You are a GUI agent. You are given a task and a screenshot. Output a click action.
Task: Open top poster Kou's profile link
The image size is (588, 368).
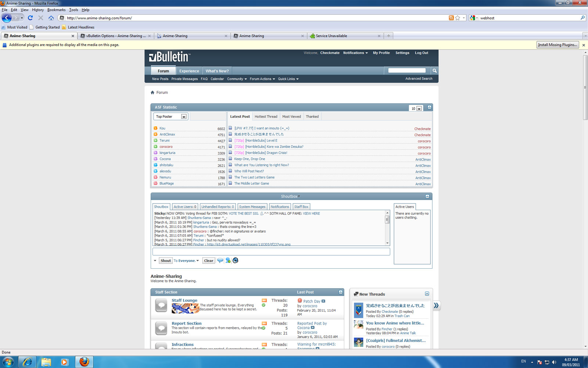click(162, 128)
